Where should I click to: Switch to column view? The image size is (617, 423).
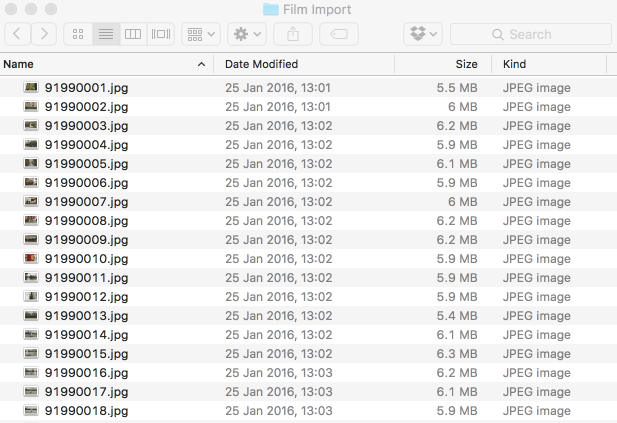click(133, 34)
